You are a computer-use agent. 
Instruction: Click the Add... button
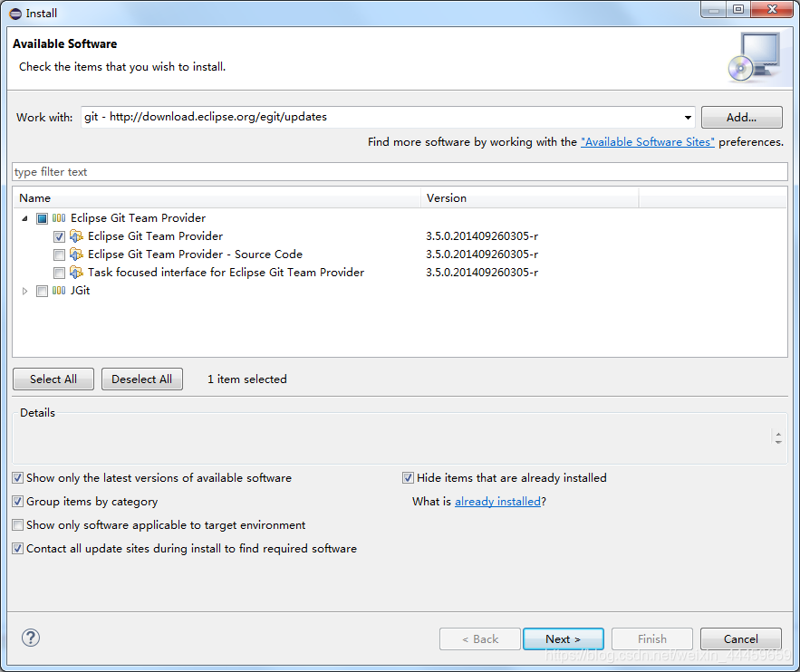741,117
